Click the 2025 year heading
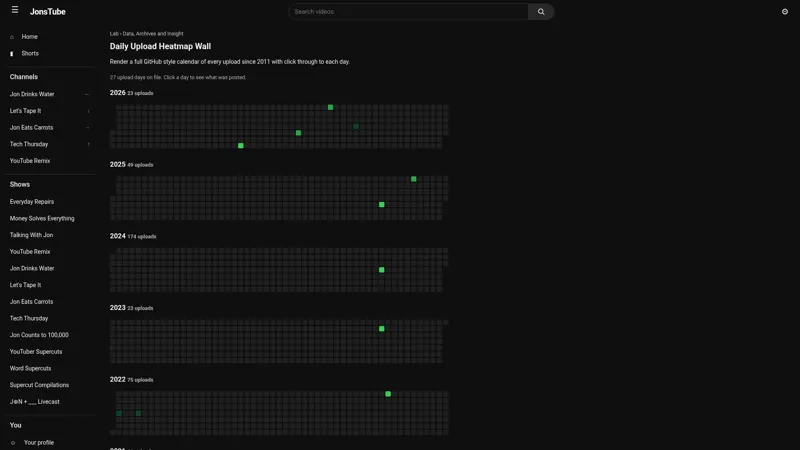Screen dimensions: 800x450 tap(117, 164)
